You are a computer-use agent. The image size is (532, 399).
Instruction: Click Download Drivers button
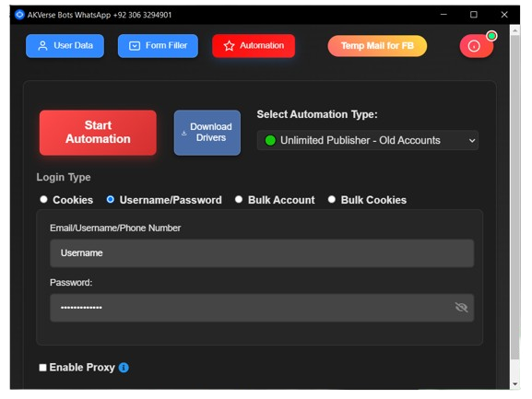click(207, 132)
